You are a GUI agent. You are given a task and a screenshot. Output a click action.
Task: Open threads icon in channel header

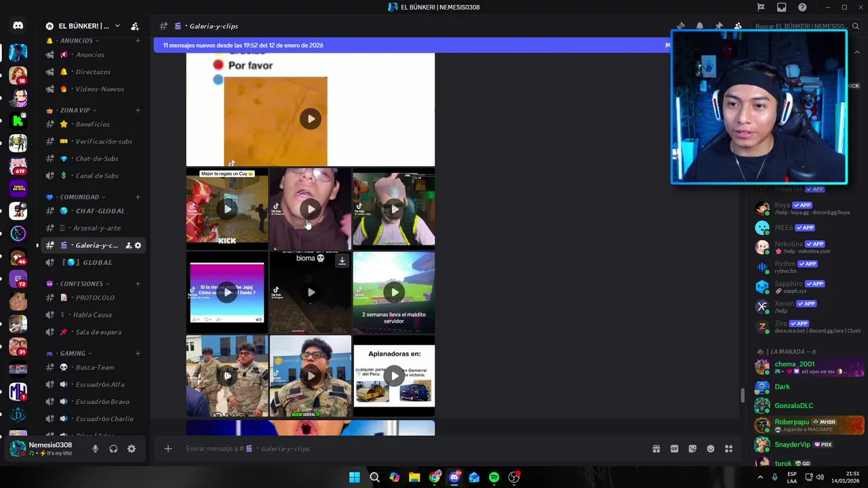point(680,26)
